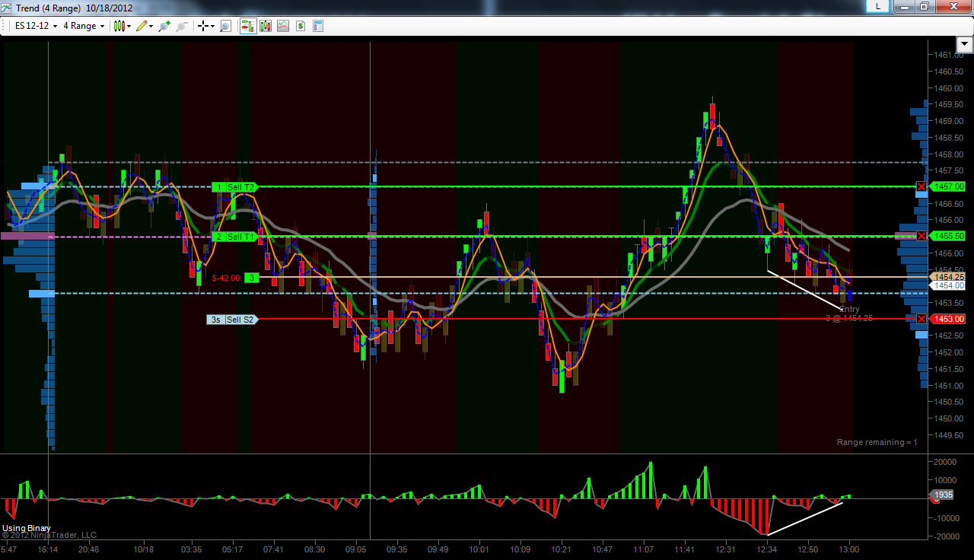Image resolution: width=974 pixels, height=560 pixels.
Task: Click the 12:34 time axis label
Action: (x=766, y=549)
